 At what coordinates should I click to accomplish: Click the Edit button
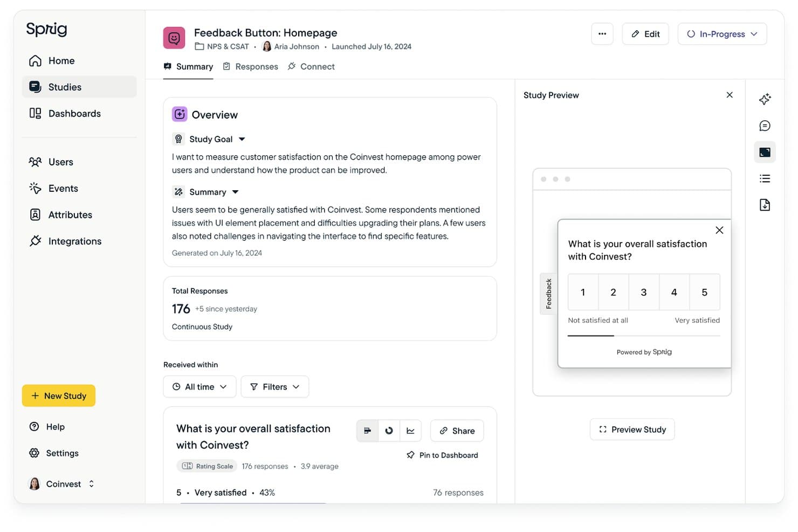[x=645, y=34]
